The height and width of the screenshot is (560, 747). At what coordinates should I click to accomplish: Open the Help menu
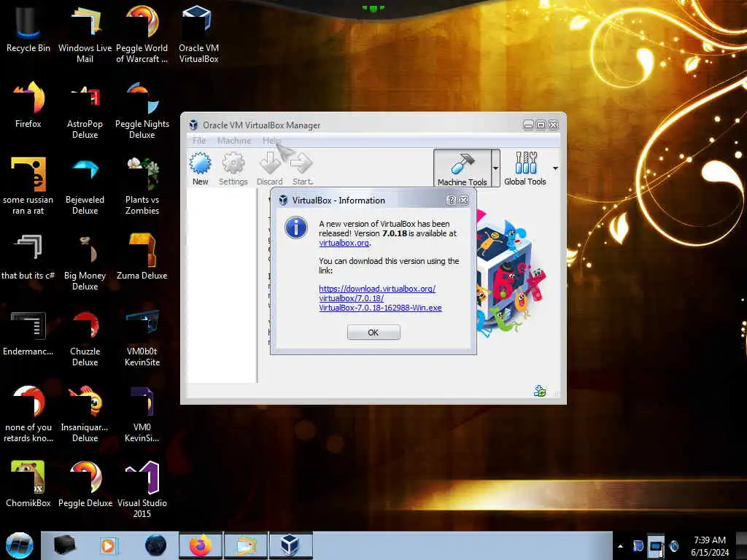[271, 141]
